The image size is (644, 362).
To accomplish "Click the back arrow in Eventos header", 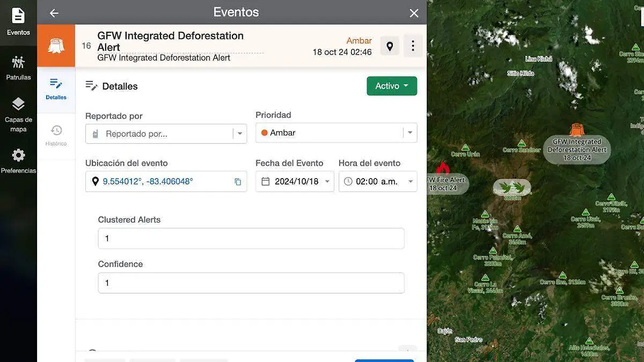I will pyautogui.click(x=54, y=13).
